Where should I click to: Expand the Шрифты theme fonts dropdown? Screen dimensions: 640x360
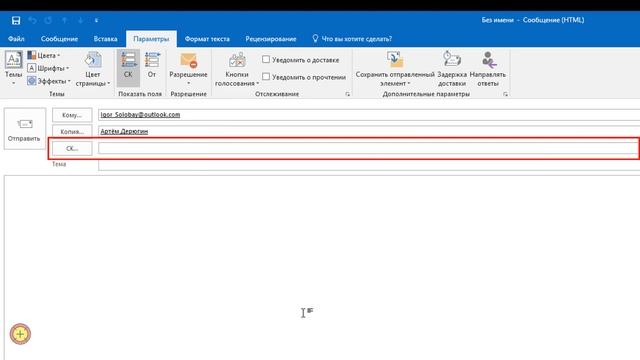pyautogui.click(x=48, y=68)
